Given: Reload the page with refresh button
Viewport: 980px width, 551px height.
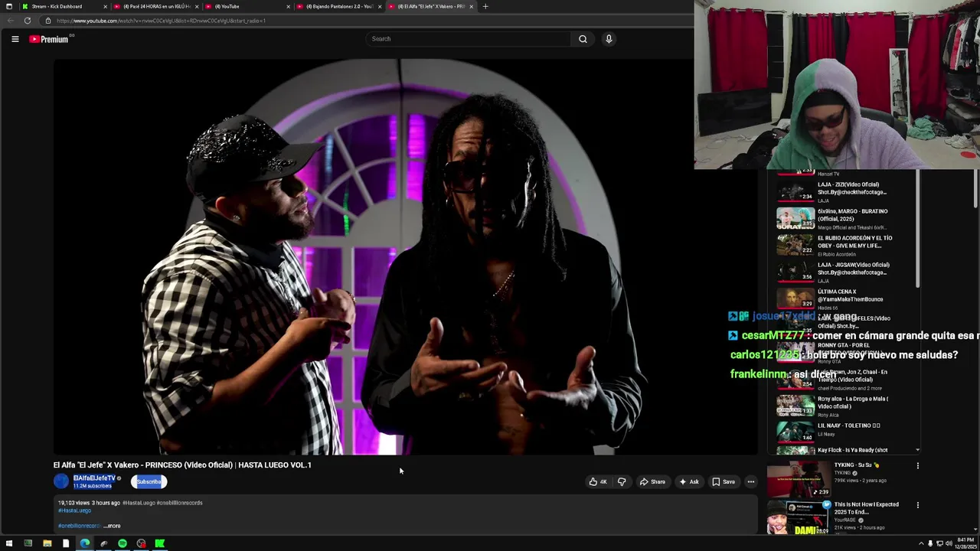Looking at the screenshot, I should pyautogui.click(x=28, y=21).
